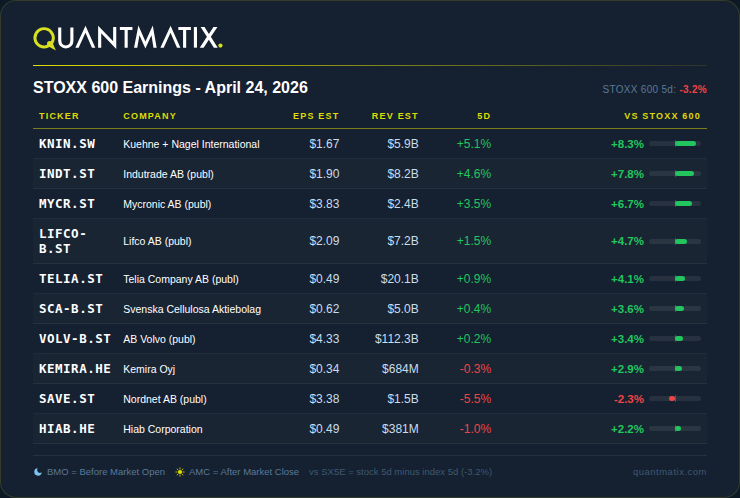Click 5D change +5.1% for KNIN.SW
Screen dimensions: 740x498
pos(474,144)
